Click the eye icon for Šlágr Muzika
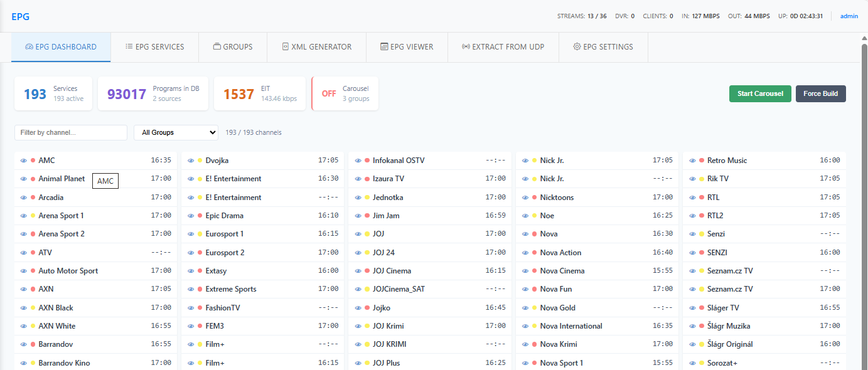 pyautogui.click(x=692, y=326)
